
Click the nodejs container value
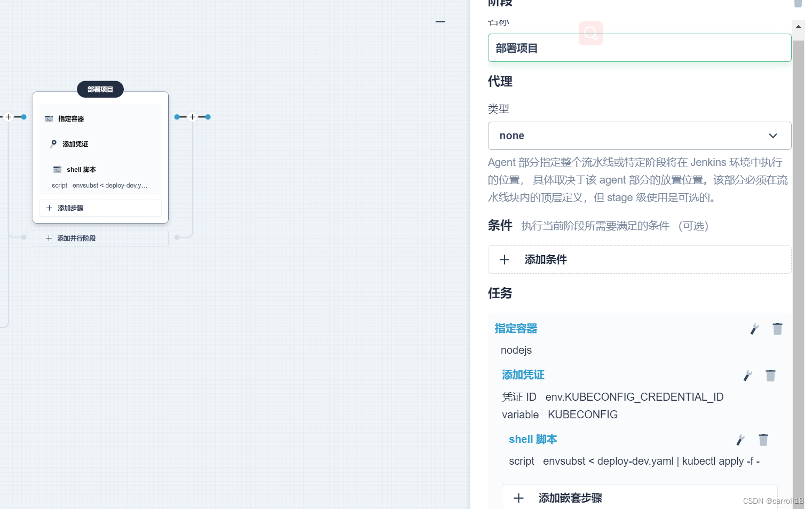click(x=516, y=350)
